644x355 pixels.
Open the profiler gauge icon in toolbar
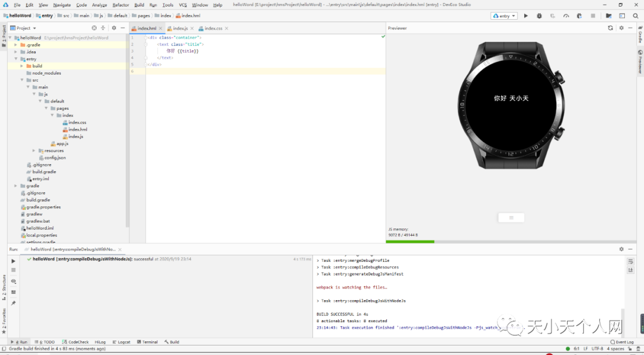pyautogui.click(x=566, y=16)
